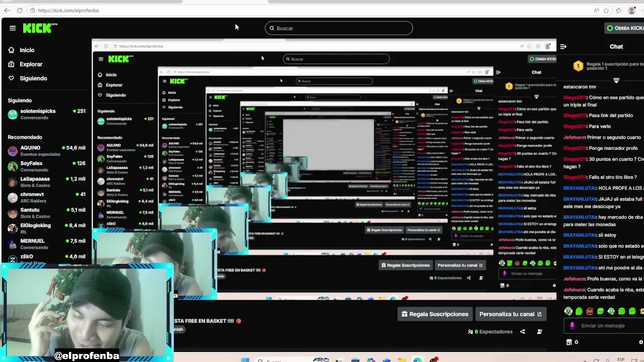Add page to favorites with the browser star icon
This screenshot has width=644, height=362.
tap(606, 10)
